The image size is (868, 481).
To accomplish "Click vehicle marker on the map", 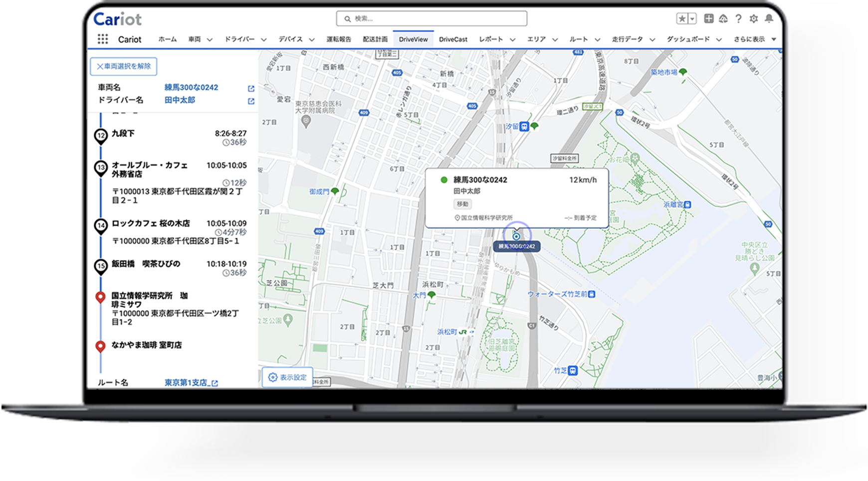I will 517,236.
